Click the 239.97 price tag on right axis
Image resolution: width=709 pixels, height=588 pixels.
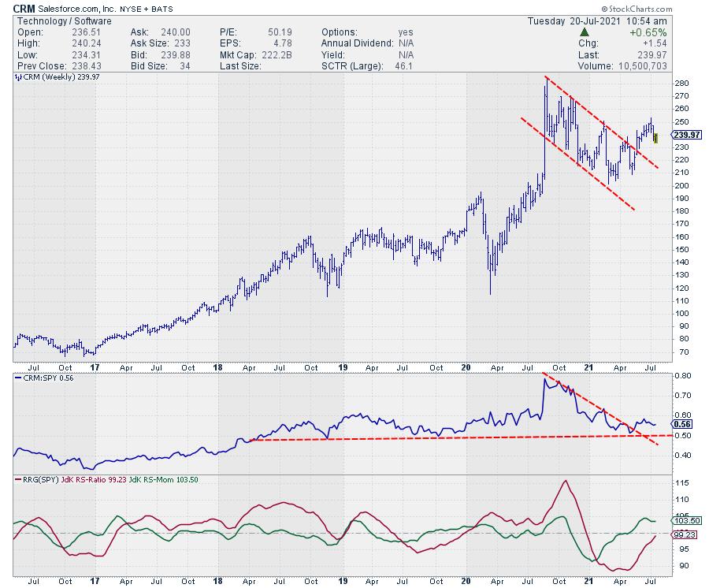(681, 135)
